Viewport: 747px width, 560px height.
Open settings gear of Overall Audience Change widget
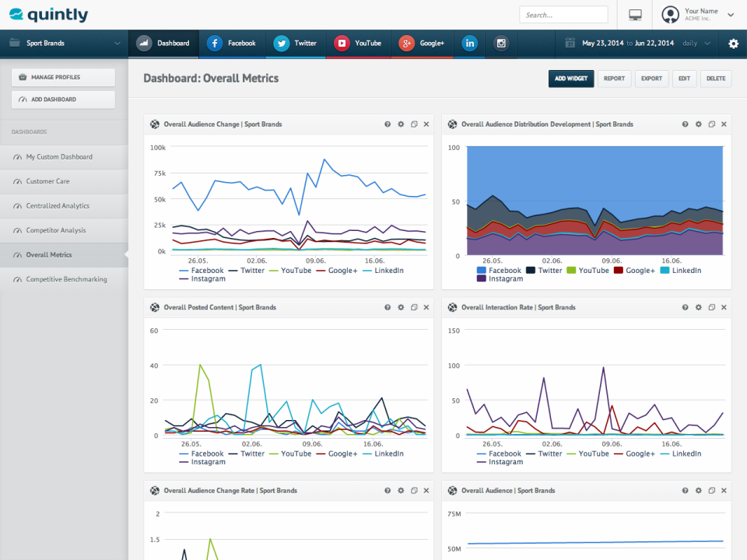(401, 124)
